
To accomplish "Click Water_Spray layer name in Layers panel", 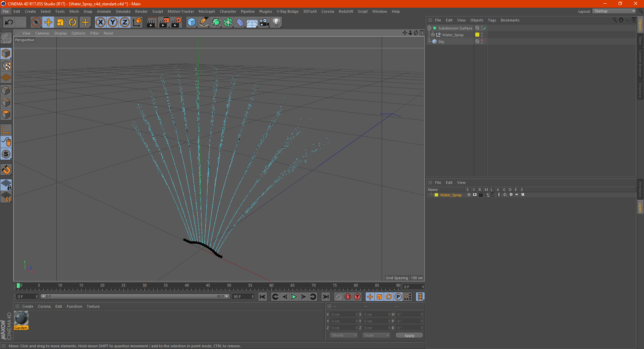I will 450,195.
